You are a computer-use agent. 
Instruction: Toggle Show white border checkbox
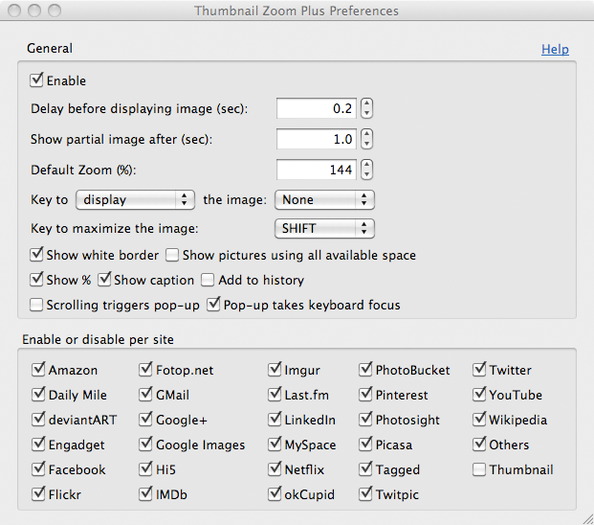click(x=36, y=255)
